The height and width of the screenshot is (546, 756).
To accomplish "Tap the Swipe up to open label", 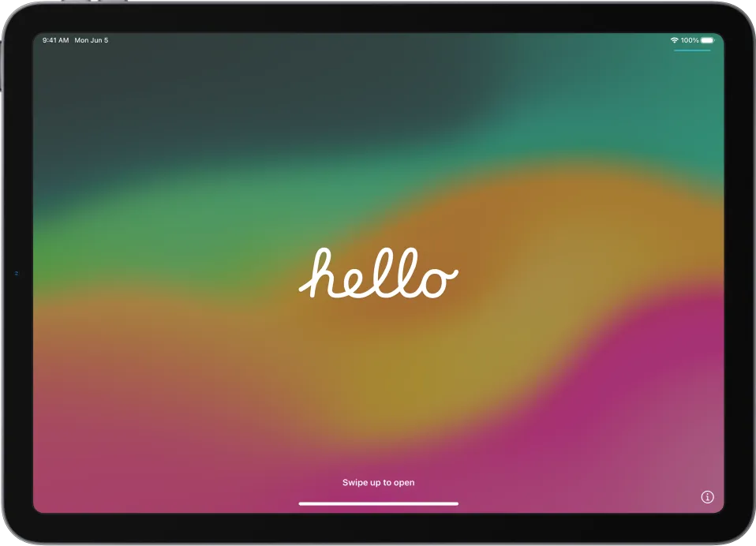I will pyautogui.click(x=379, y=482).
